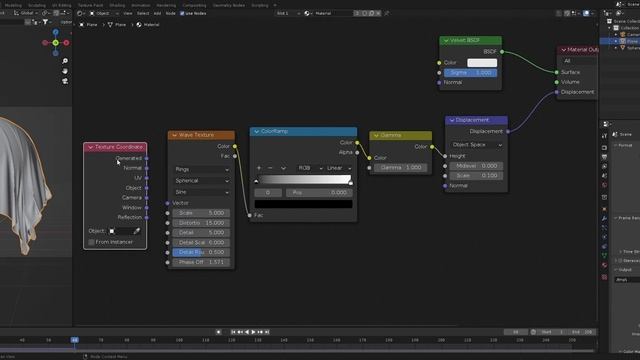Click the Displacement Midlevel field

point(476,166)
